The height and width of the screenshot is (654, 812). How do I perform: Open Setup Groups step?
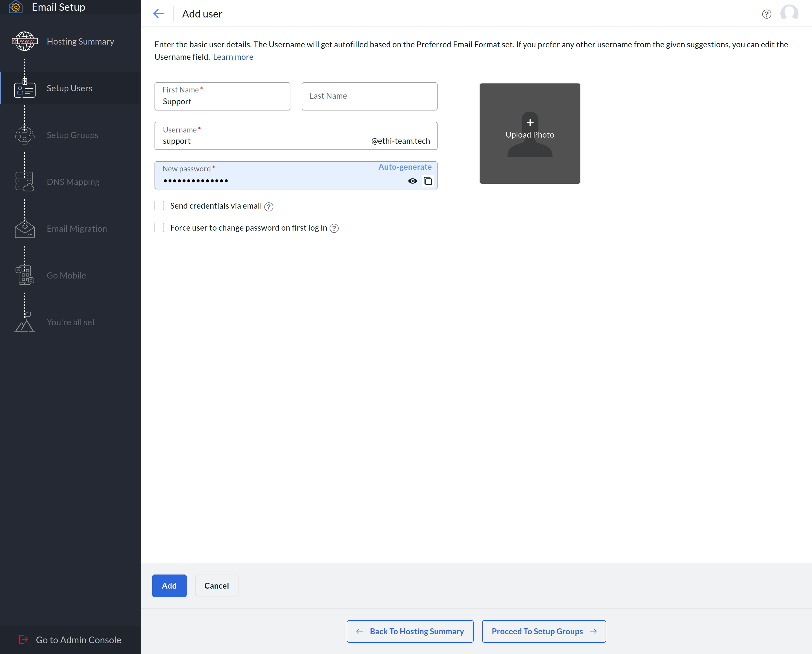pyautogui.click(x=70, y=135)
